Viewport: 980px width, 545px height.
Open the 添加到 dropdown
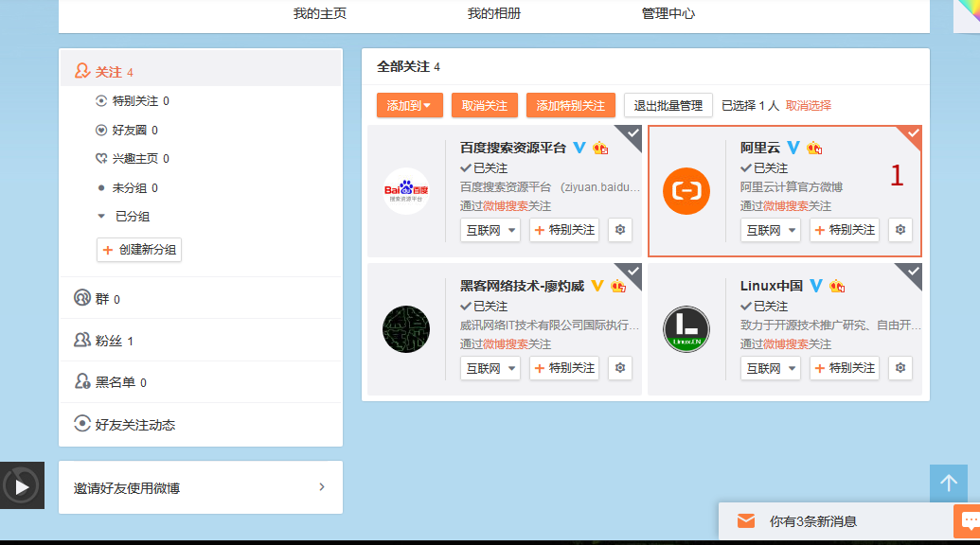(x=409, y=106)
